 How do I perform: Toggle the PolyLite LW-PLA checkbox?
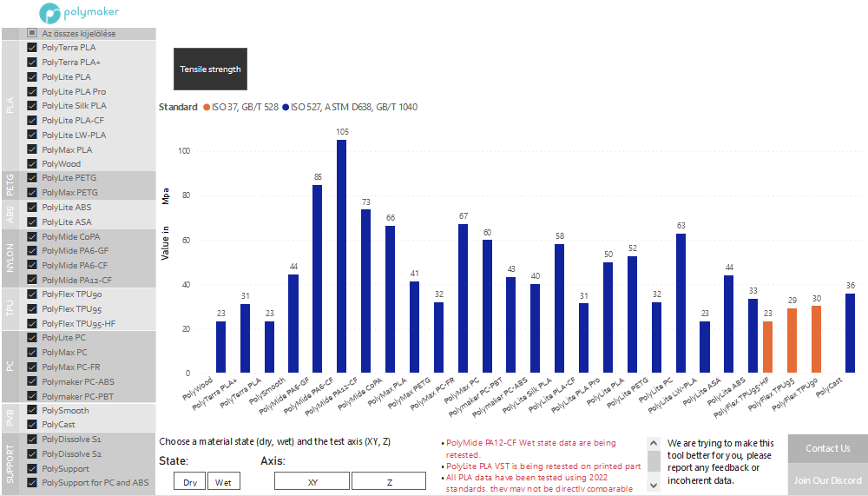[x=32, y=135]
